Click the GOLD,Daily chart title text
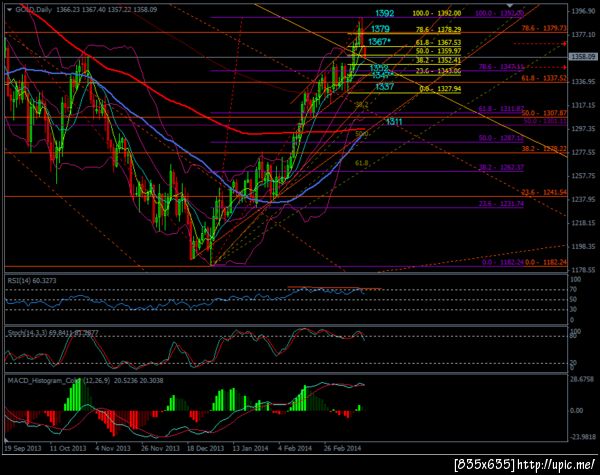The width and height of the screenshot is (600, 475). click(x=33, y=10)
